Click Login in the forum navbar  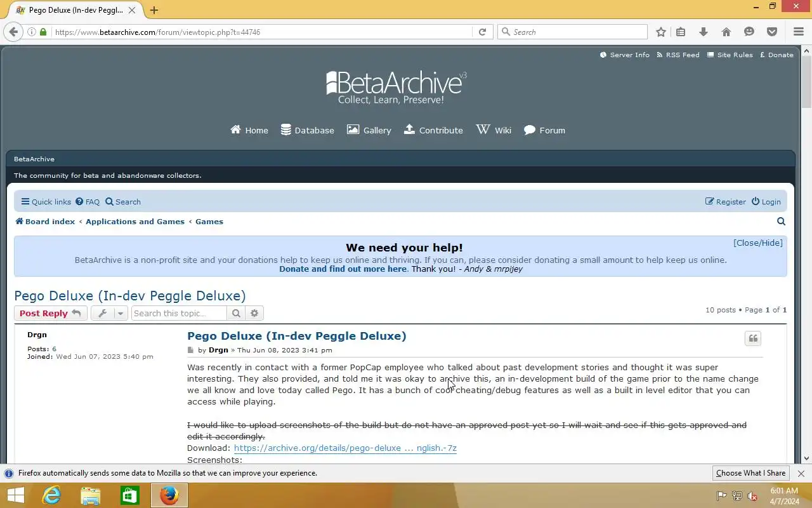click(x=766, y=202)
